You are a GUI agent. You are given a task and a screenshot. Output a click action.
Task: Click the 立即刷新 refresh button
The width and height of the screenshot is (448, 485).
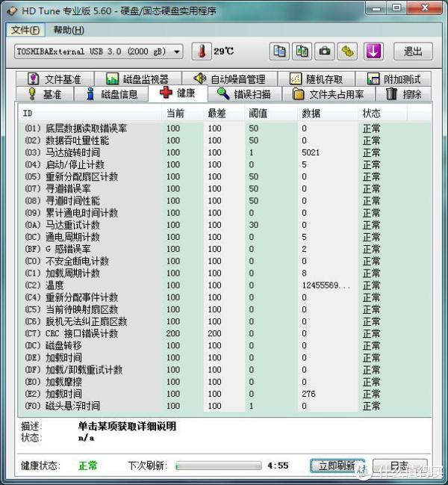tap(337, 466)
